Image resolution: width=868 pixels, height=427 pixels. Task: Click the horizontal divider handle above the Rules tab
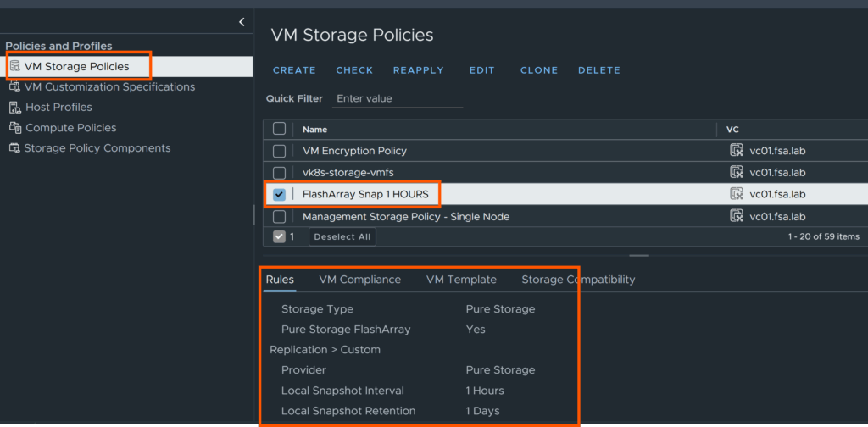pos(638,255)
